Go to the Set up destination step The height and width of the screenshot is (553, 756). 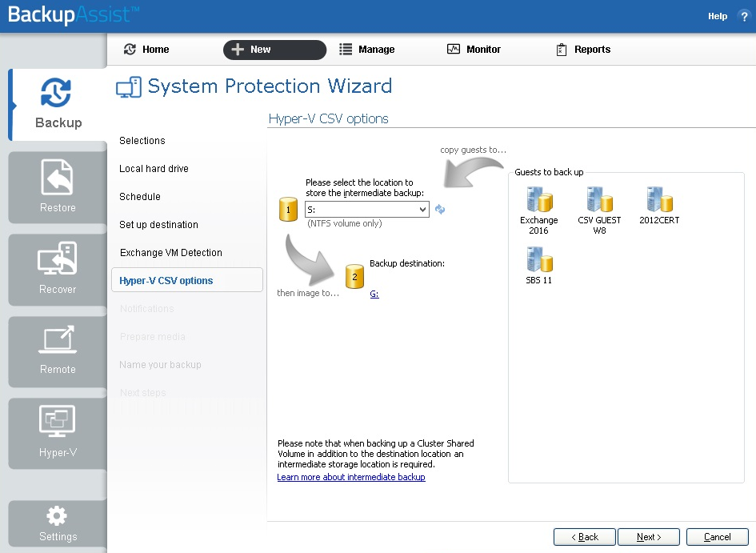(x=158, y=224)
